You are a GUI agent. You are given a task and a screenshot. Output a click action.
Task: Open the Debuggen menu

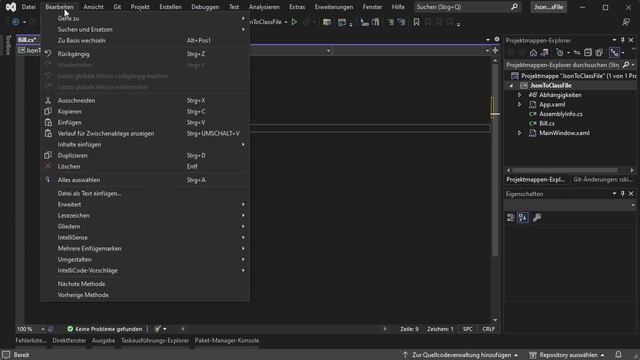(x=205, y=7)
